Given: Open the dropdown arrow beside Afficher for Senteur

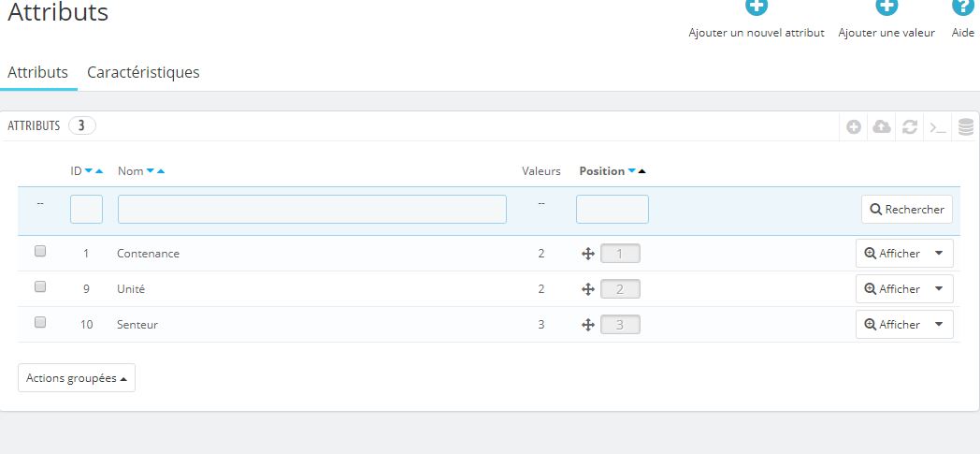Looking at the screenshot, I should 939,325.
